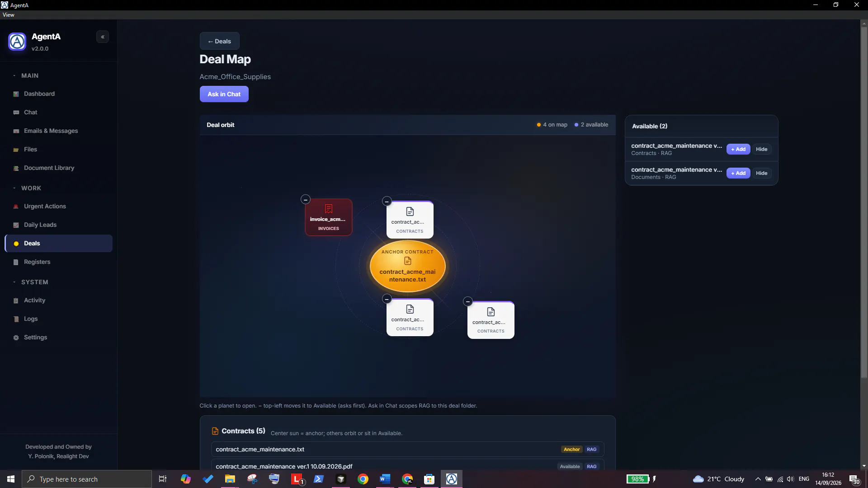Remove invoice planet using its minus icon
This screenshot has width=868, height=488.
click(x=306, y=199)
